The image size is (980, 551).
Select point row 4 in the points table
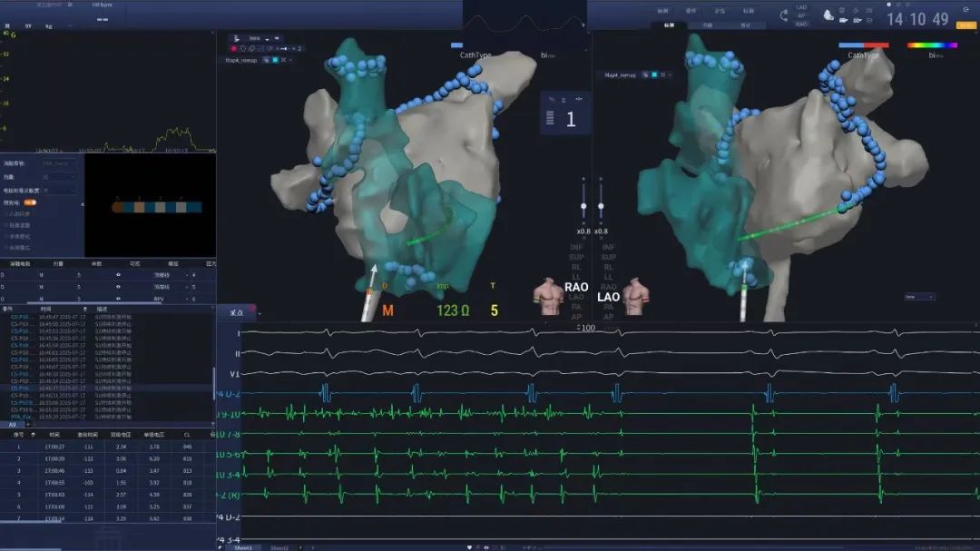107,483
